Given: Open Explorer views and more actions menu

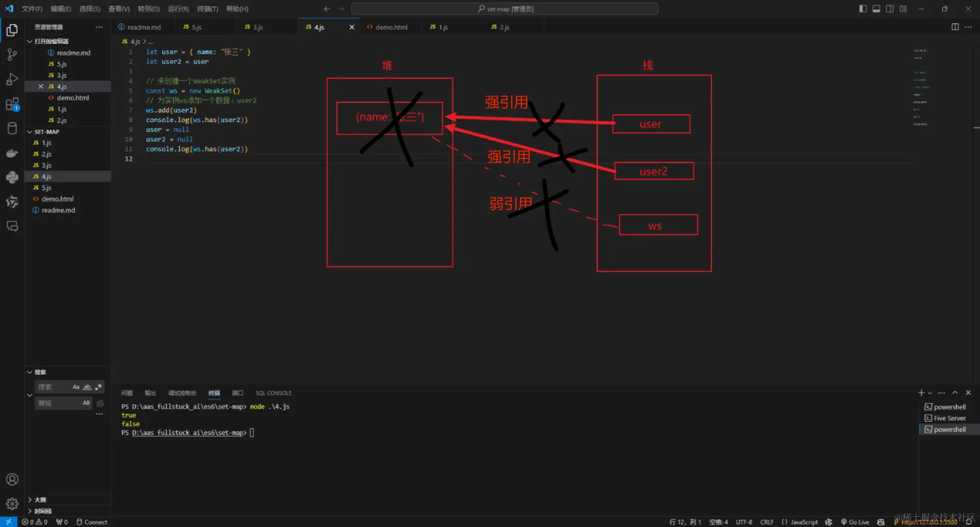Looking at the screenshot, I should point(99,27).
